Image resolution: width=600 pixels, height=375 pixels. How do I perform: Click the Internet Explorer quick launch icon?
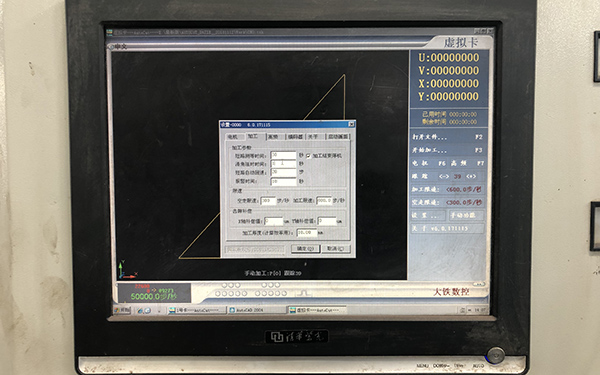tap(140, 310)
